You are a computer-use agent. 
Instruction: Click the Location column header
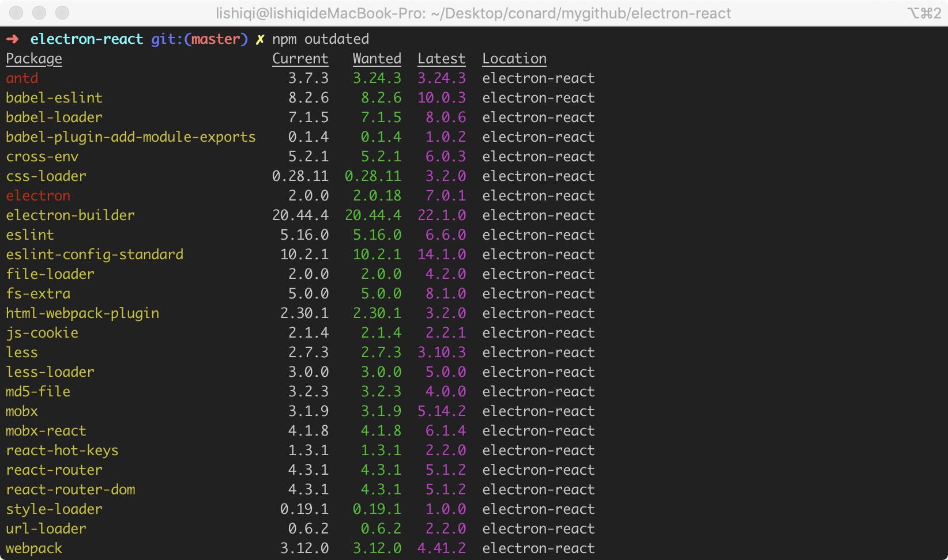(514, 59)
